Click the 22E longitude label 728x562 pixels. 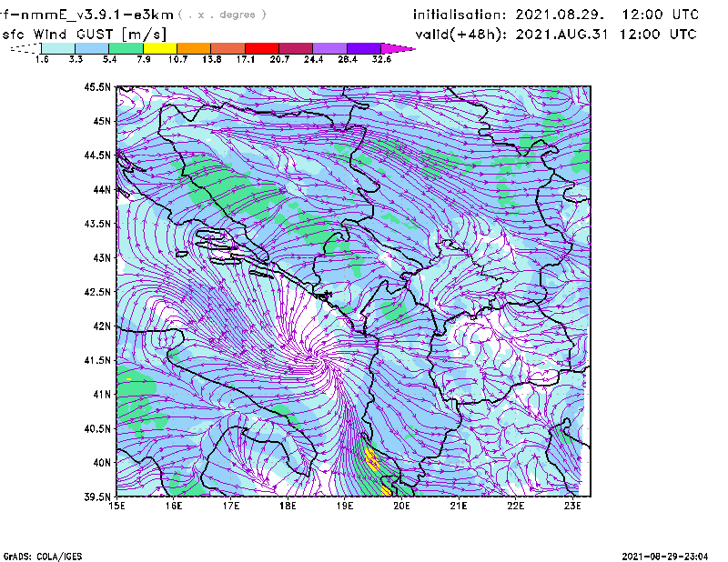(x=515, y=506)
